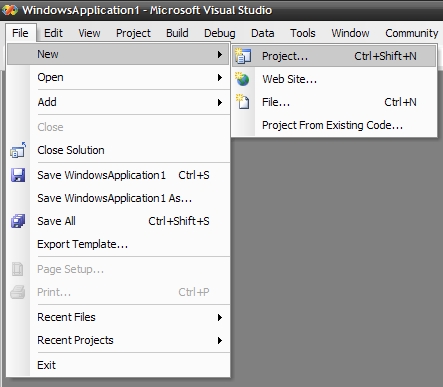Click the grayed Print printer icon
Viewport: 443px width, 387px height.
[18, 292]
